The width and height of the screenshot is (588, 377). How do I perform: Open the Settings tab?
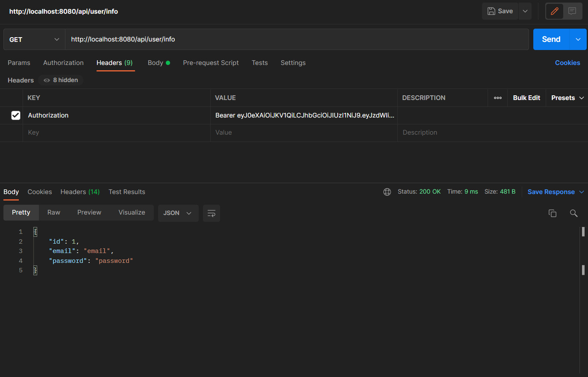point(293,63)
